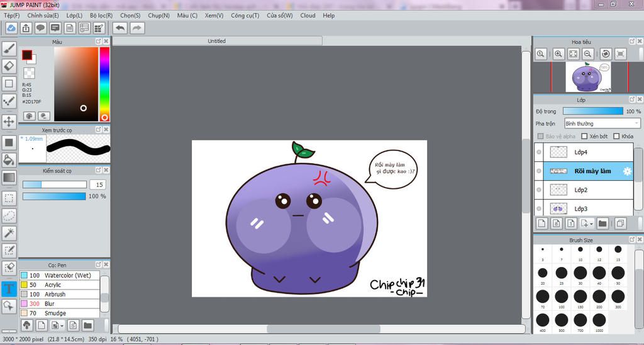
Task: Select the Operation/Object select tool
Action: [x=9, y=306]
